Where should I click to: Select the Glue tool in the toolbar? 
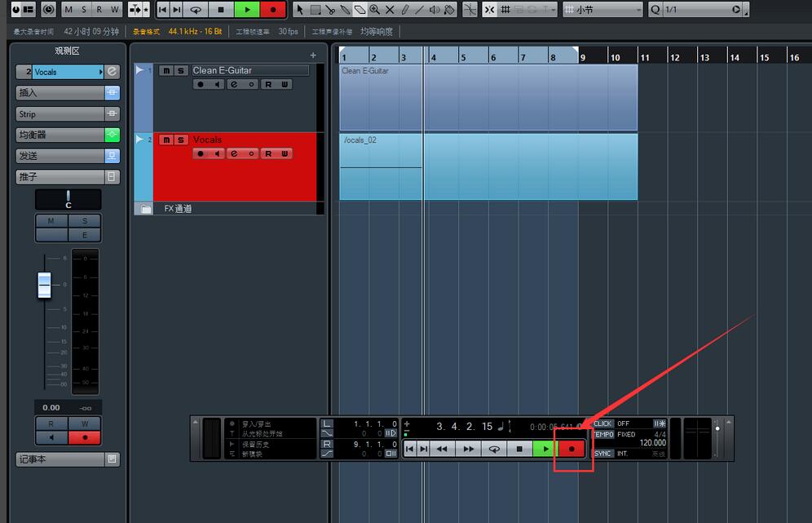pyautogui.click(x=346, y=10)
